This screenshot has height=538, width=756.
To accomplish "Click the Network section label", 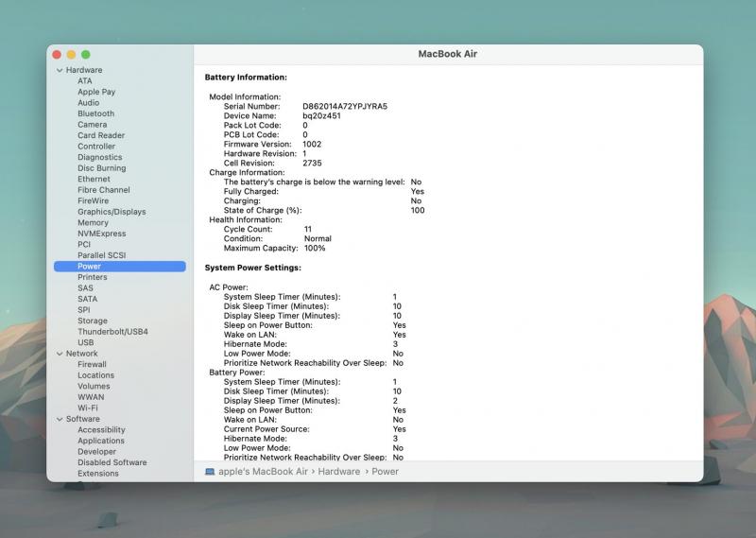I will [81, 354].
